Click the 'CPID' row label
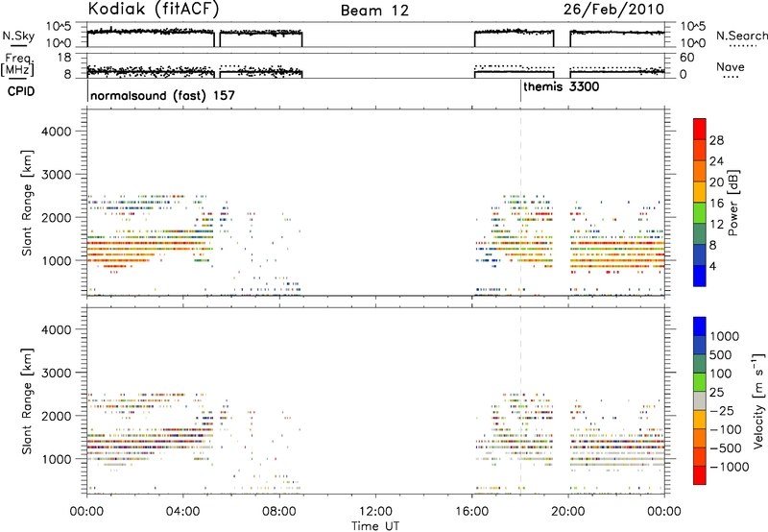Screen dimensions: 768x532 tap(21, 91)
